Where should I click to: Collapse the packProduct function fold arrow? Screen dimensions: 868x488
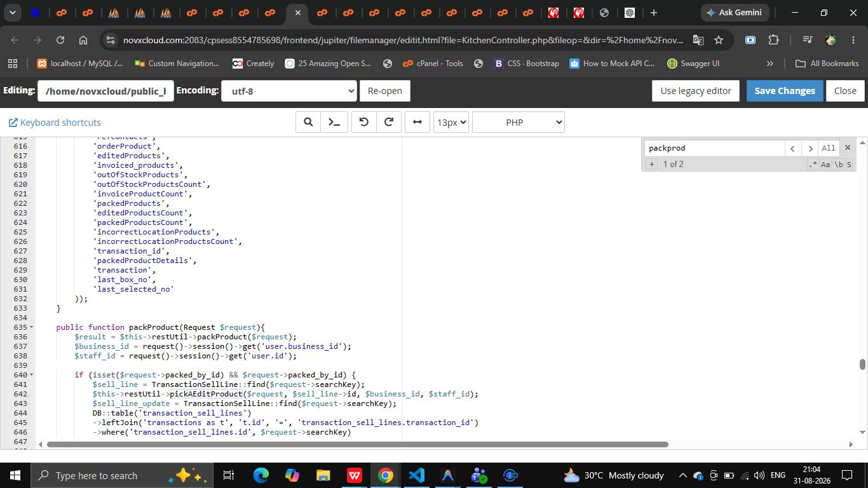32,327
